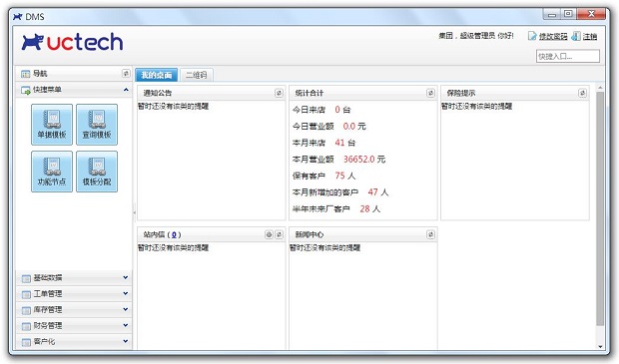Expand the 库存管理 section chevron

[126, 309]
